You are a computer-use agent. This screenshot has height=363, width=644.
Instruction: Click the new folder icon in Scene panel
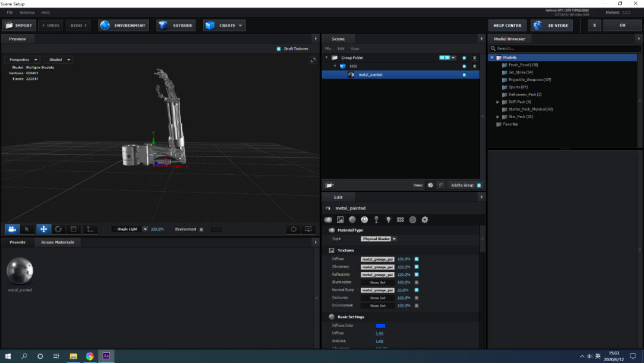pyautogui.click(x=329, y=186)
